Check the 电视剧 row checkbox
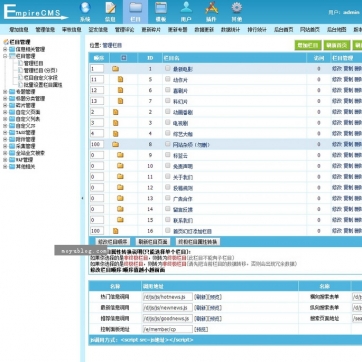 pos(168,122)
